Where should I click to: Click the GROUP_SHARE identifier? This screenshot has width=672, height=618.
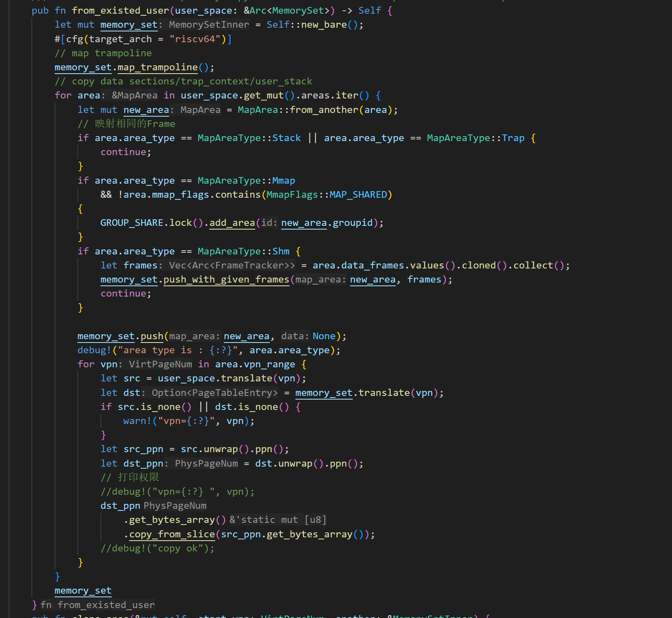point(132,223)
